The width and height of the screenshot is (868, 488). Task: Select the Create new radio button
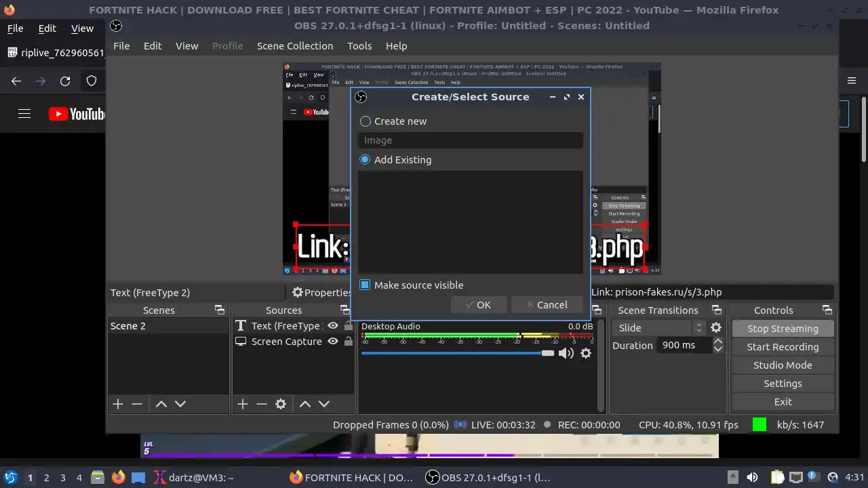pos(366,121)
